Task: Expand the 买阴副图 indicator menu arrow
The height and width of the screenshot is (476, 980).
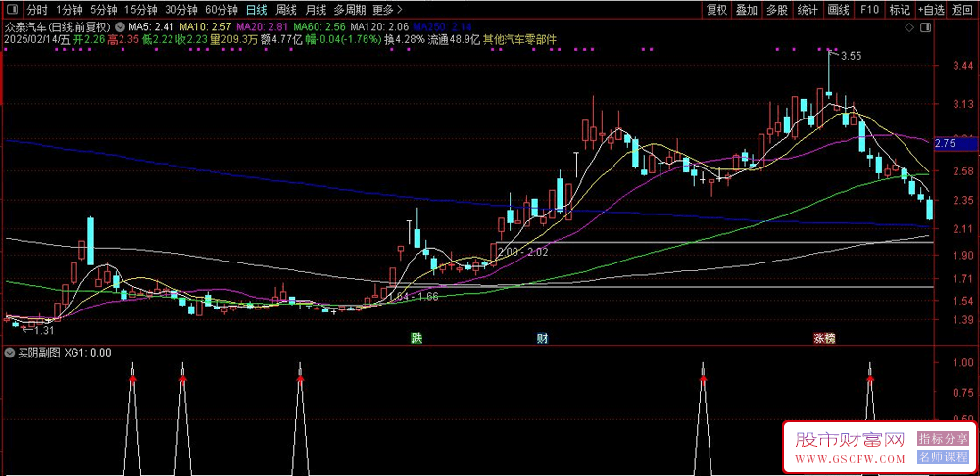Action: tap(10, 353)
